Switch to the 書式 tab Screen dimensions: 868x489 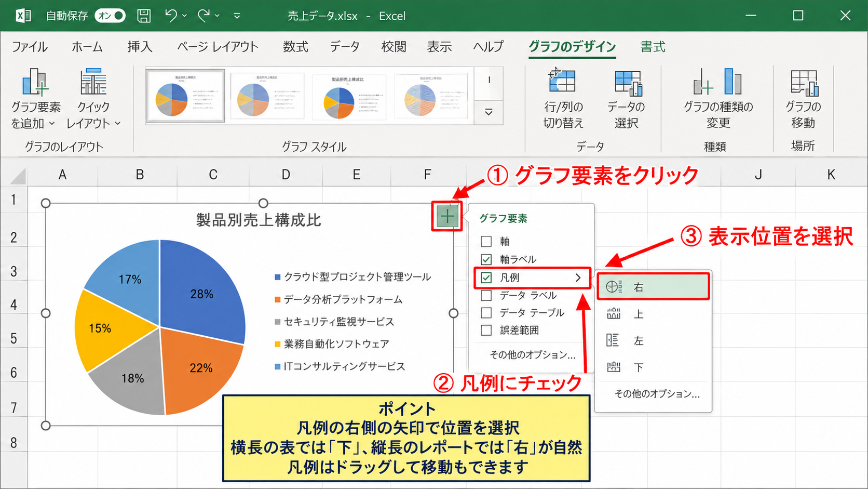coord(653,47)
